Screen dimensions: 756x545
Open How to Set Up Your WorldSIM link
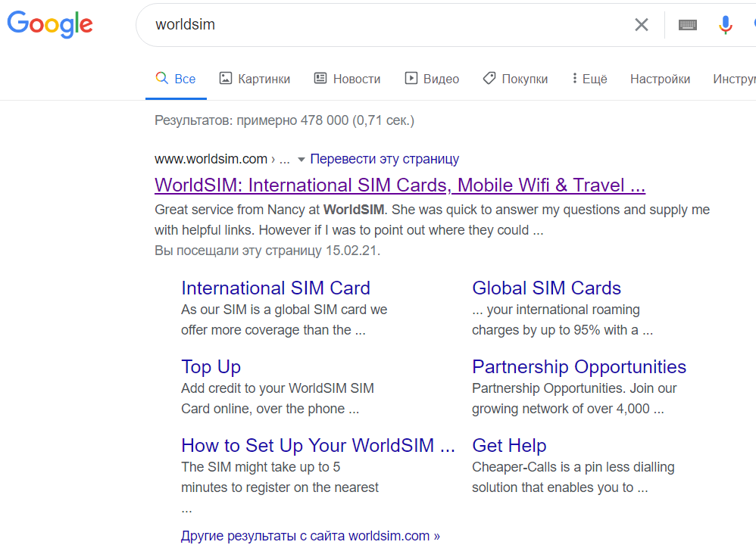pyautogui.click(x=318, y=446)
